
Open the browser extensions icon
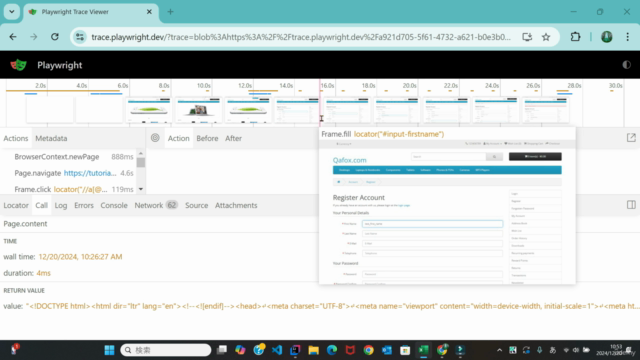(575, 37)
